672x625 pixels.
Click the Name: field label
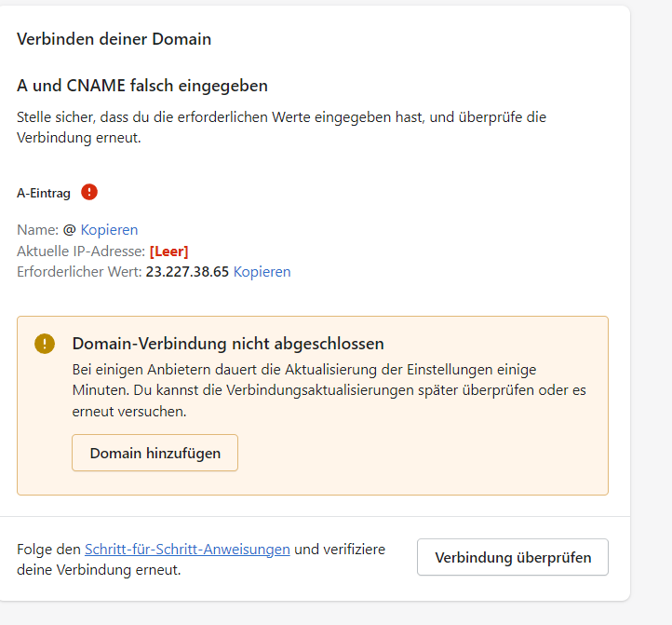click(37, 229)
